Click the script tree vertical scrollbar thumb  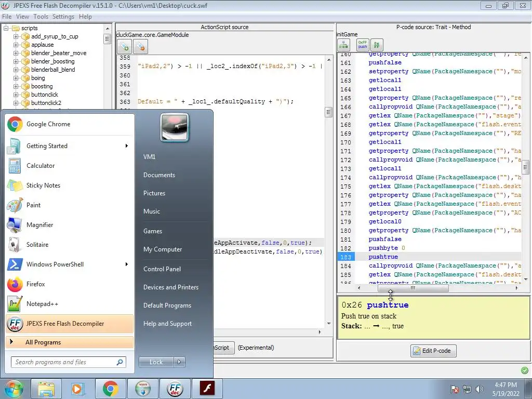point(107,39)
